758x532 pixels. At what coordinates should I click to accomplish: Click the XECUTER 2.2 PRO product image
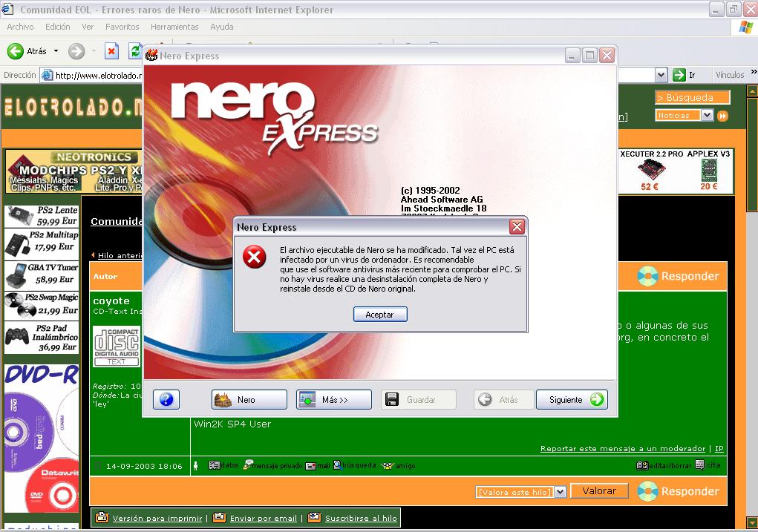pyautogui.click(x=650, y=171)
